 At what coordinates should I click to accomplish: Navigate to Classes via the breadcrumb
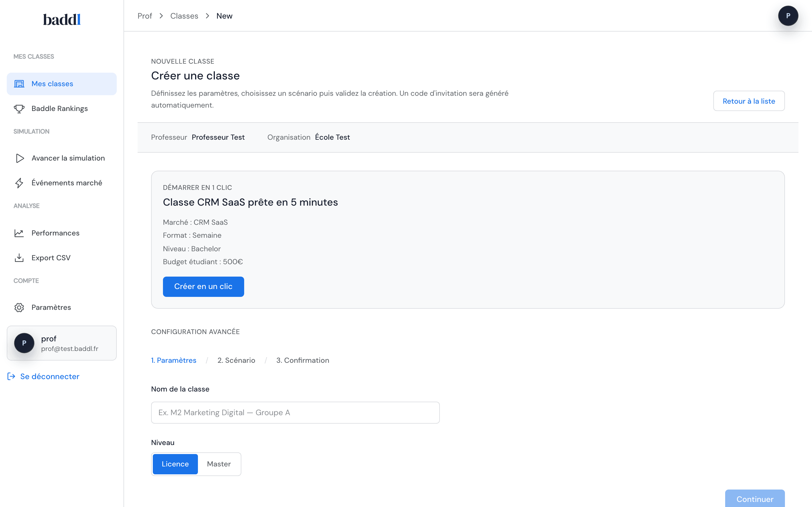[184, 15]
